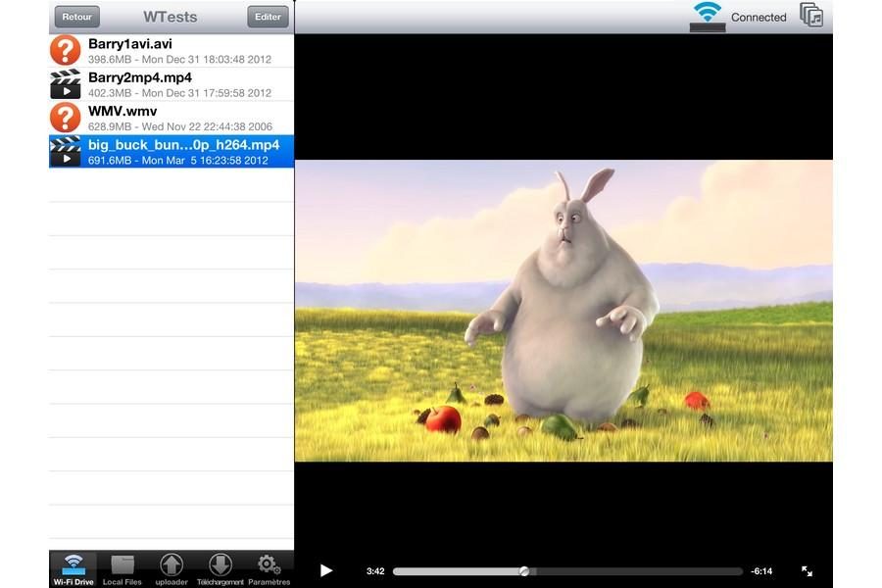882x588 pixels.
Task: Click the -6:14 remaining time label
Action: click(761, 571)
